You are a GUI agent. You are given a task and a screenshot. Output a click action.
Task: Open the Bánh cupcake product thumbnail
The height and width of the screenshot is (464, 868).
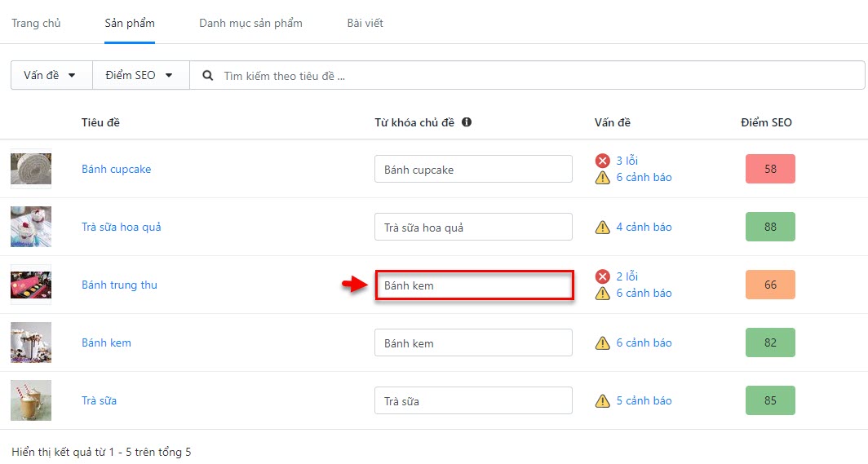[31, 170]
